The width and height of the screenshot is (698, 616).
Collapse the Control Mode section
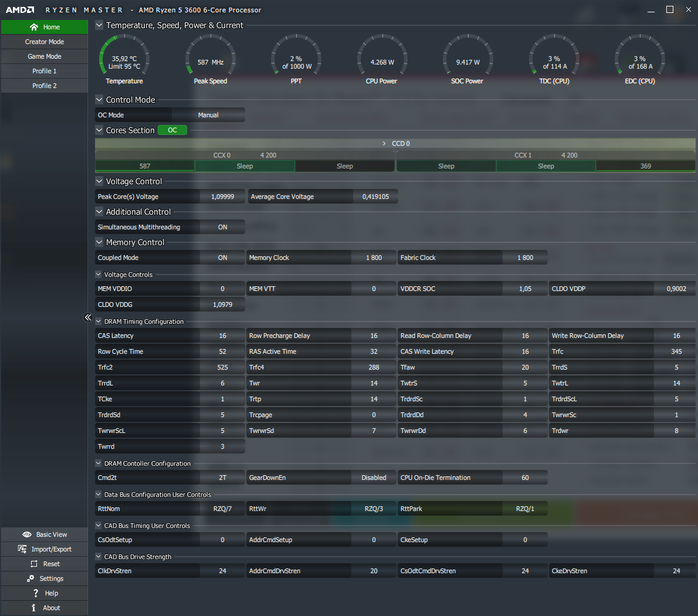tap(99, 100)
